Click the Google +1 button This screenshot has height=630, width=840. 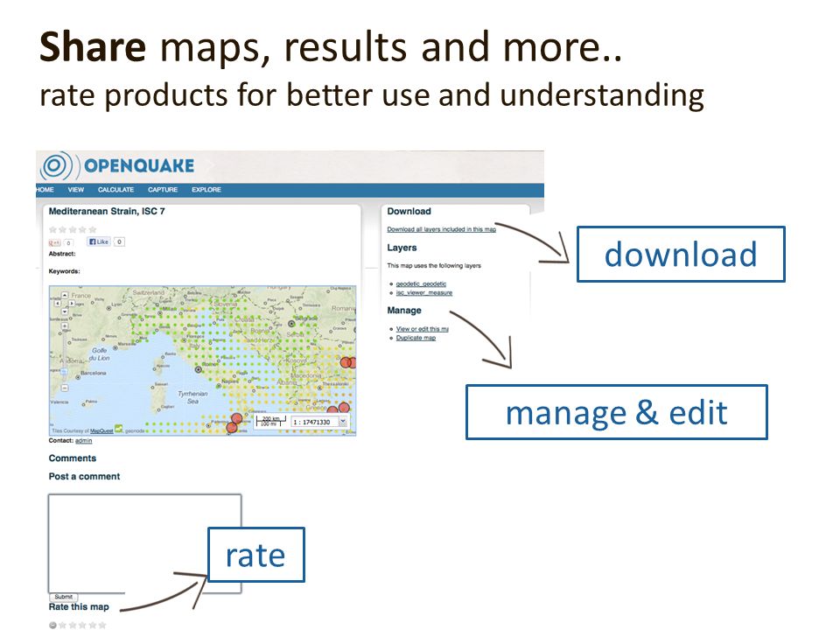[x=55, y=242]
